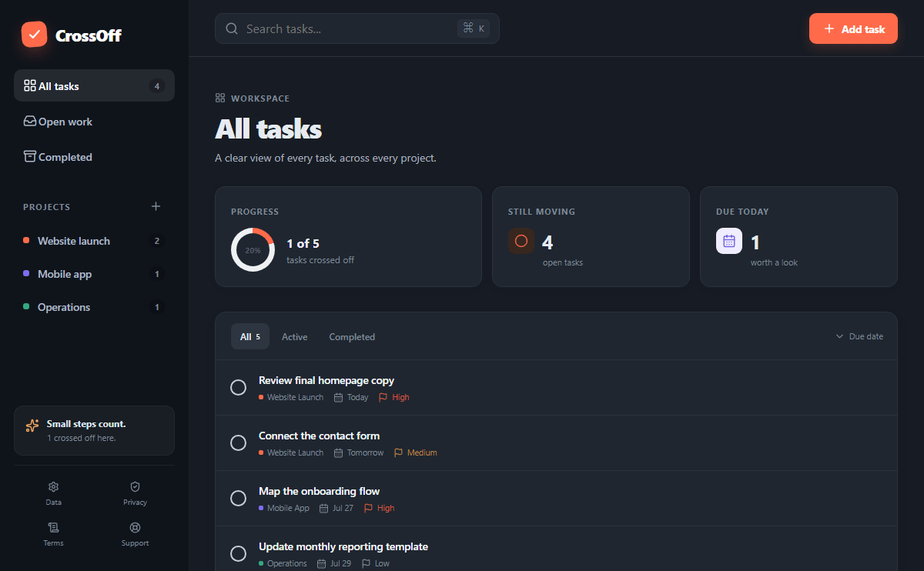Click the "Review final homepage copy" title
Viewport: 924px width, 571px height.
click(x=326, y=380)
